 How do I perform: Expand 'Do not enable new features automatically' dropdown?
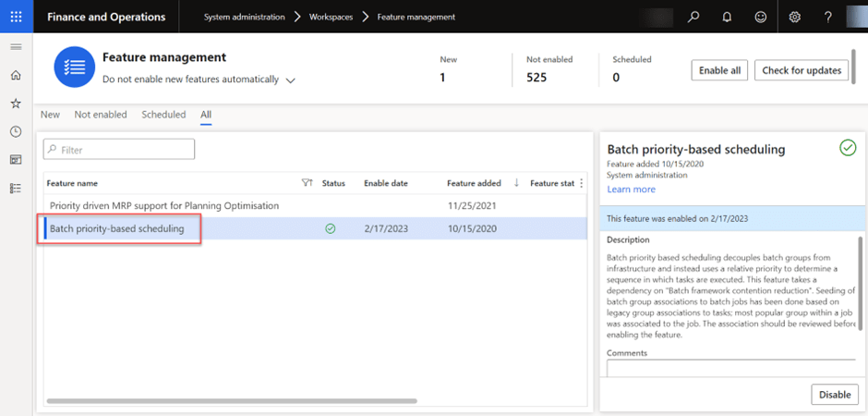pos(290,80)
